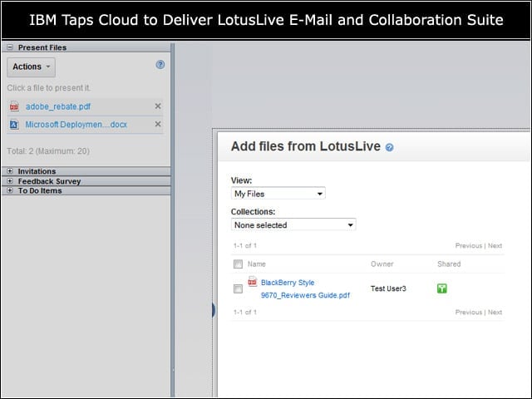Sort by the Name column header
The width and height of the screenshot is (532, 399).
tap(257, 264)
